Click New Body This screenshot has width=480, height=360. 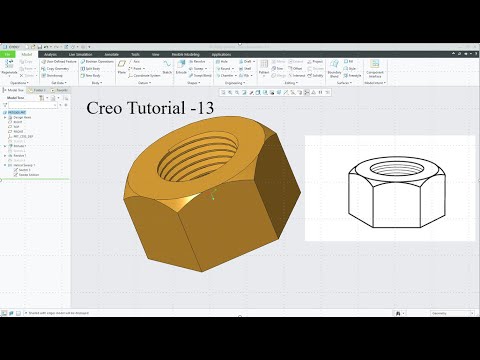click(x=90, y=76)
